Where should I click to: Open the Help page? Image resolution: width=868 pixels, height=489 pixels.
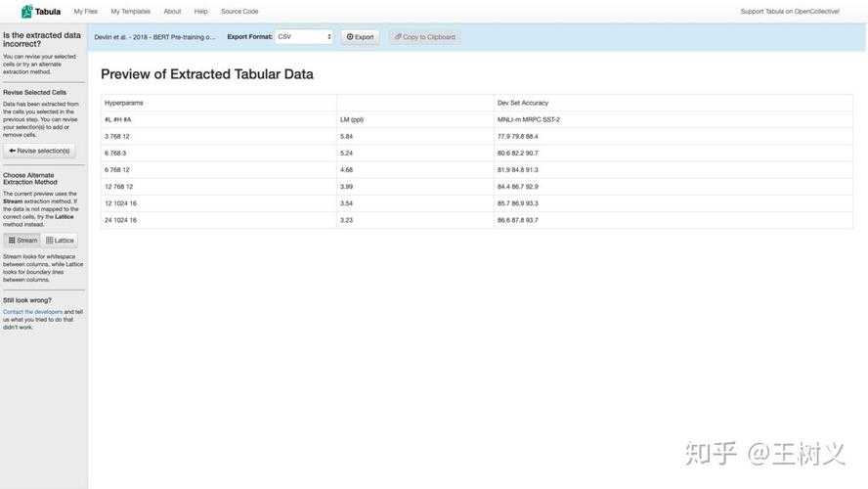(x=200, y=12)
